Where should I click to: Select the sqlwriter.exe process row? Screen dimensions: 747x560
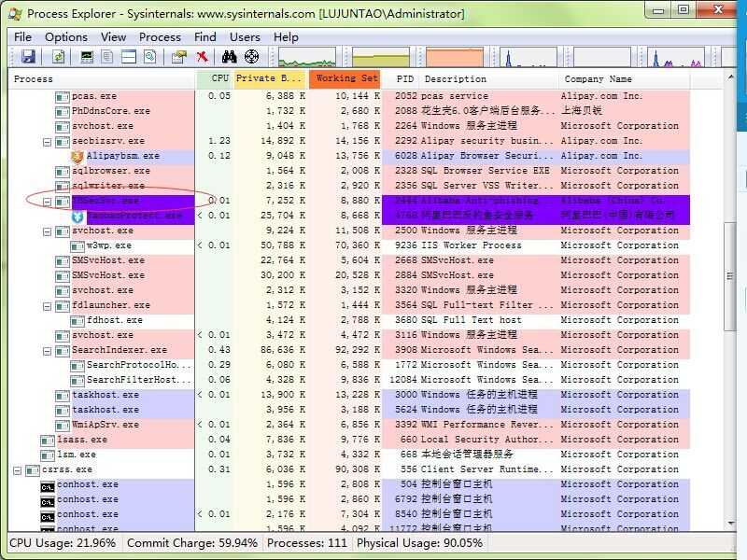[x=349, y=186]
